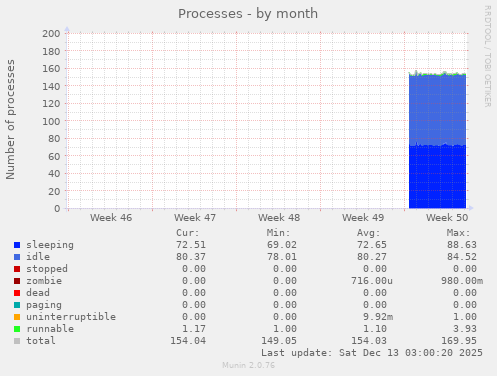Click total minimum value 149.05
The width and height of the screenshot is (497, 376).
point(279,341)
